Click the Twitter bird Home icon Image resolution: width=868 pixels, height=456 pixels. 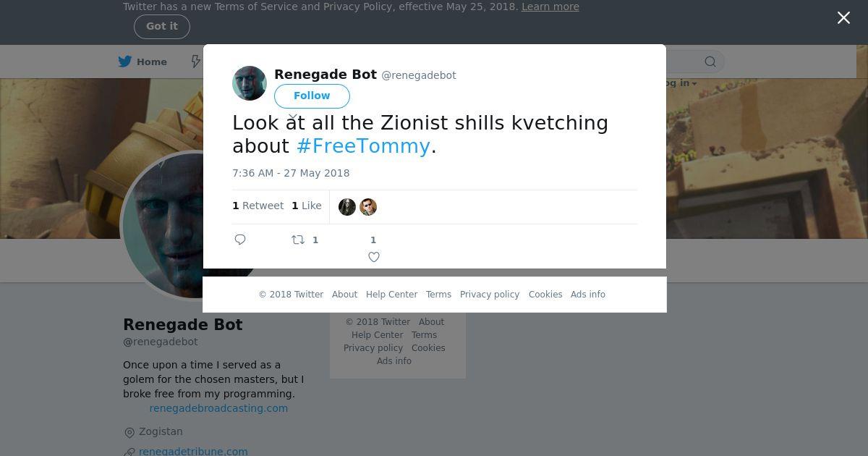tap(125, 62)
